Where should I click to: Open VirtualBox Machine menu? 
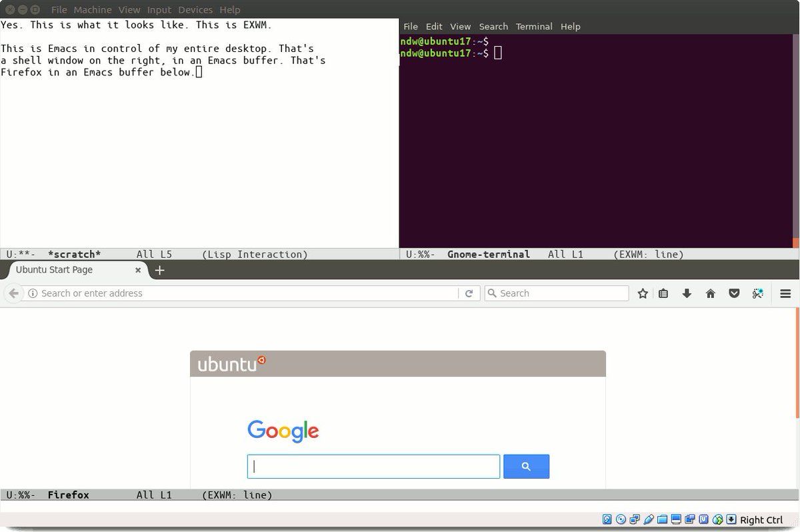[x=92, y=10]
